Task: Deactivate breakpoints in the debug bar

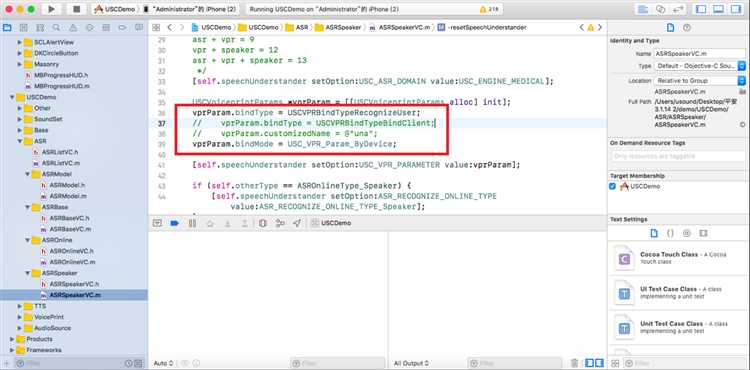Action: 174,223
